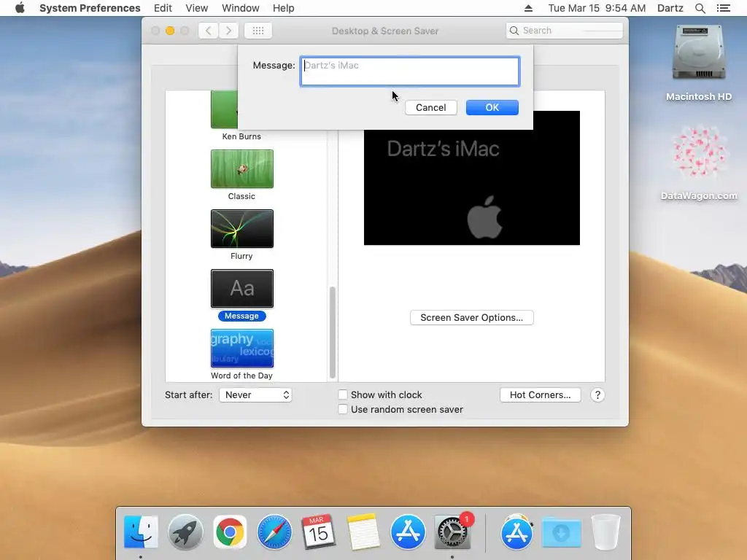Enable Use random screen saver checkbox

[x=343, y=409]
